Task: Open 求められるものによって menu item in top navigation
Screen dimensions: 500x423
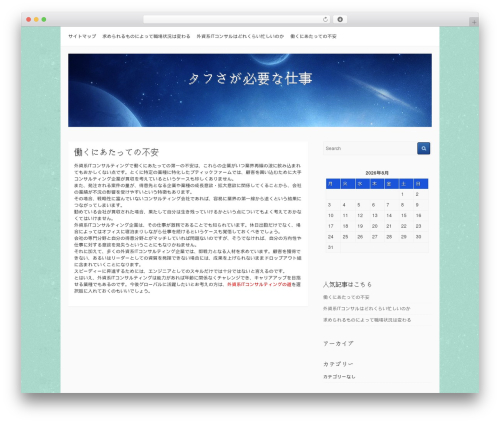Action: (146, 36)
